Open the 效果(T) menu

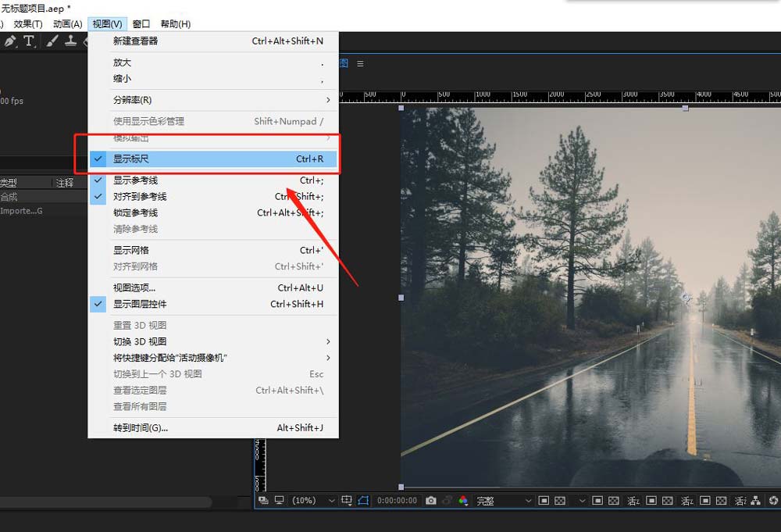[28, 24]
